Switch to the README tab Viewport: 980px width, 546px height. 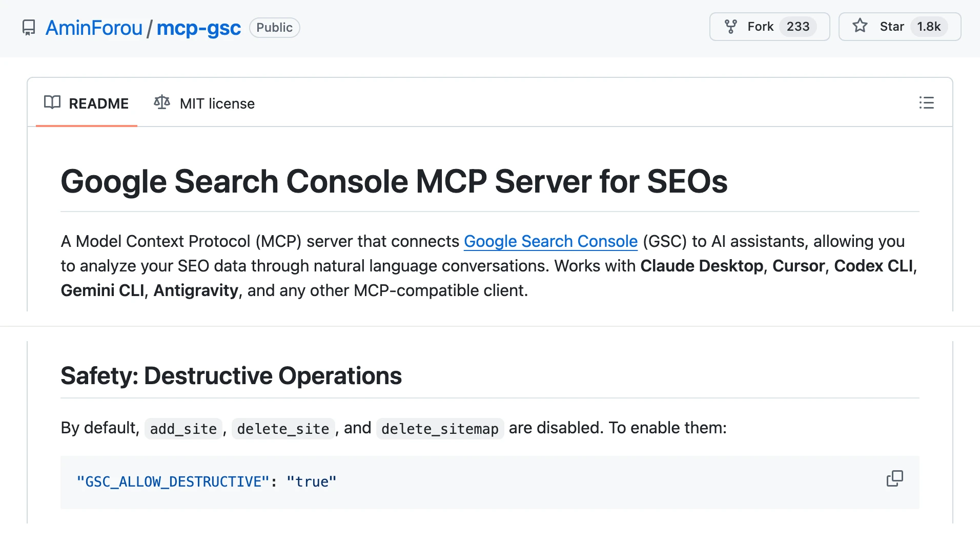(x=87, y=103)
